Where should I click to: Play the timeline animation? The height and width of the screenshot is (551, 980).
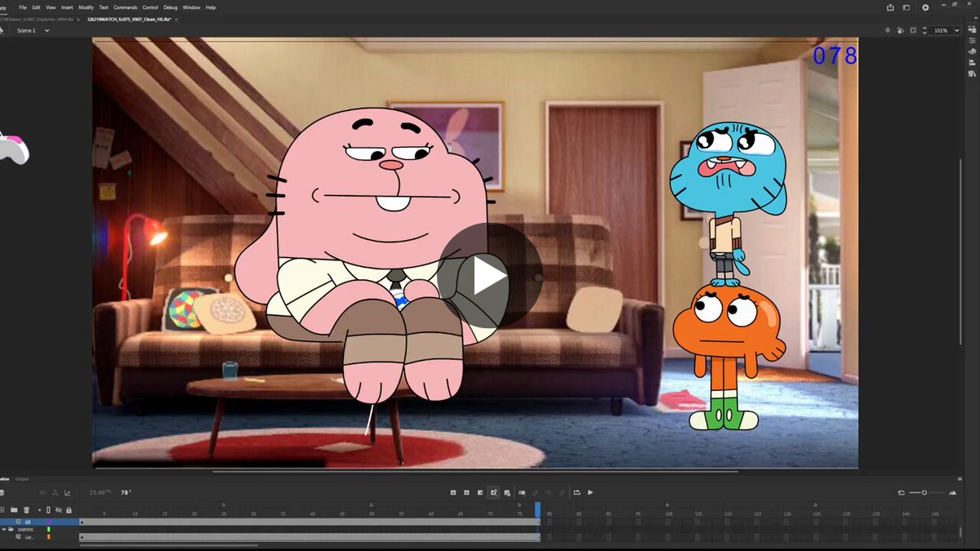click(590, 492)
